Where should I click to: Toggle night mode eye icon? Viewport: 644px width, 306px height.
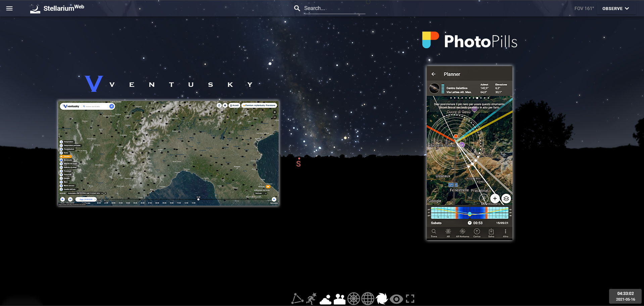point(396,299)
